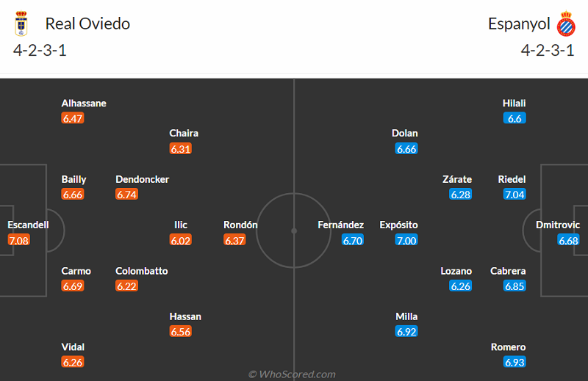
Task: Click the WhoScored.com watermark text
Action: (292, 374)
